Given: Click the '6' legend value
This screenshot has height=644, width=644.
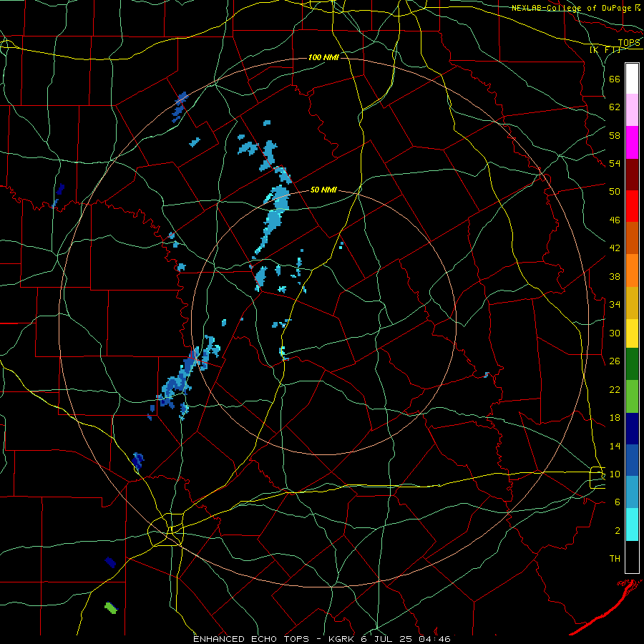Looking at the screenshot, I should (618, 502).
